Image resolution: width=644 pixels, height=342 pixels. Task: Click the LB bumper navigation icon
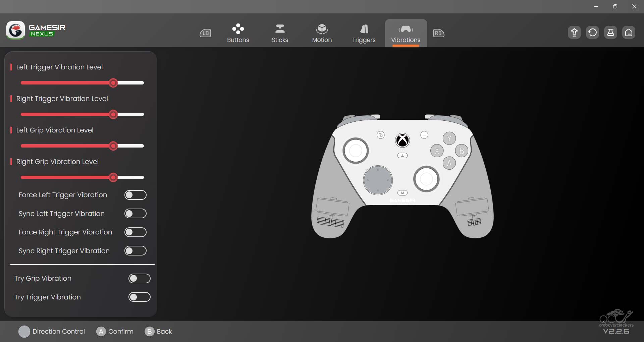[205, 33]
